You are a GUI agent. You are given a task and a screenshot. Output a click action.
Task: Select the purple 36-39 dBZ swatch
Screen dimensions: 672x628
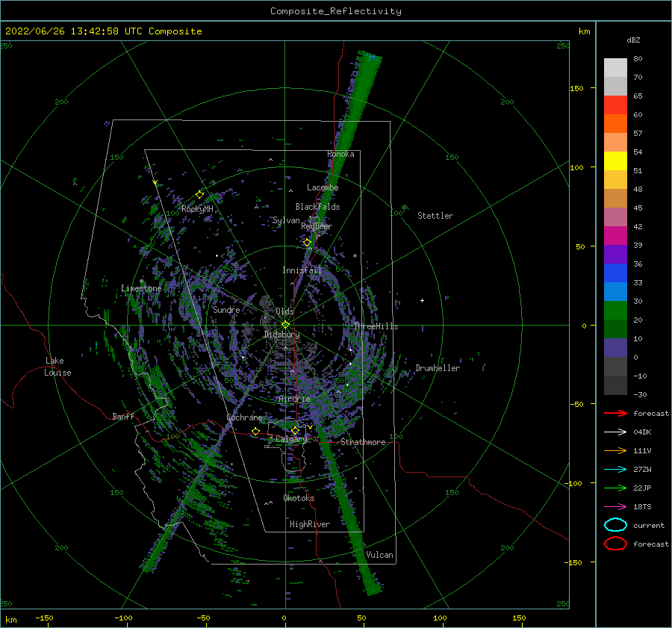click(x=615, y=254)
